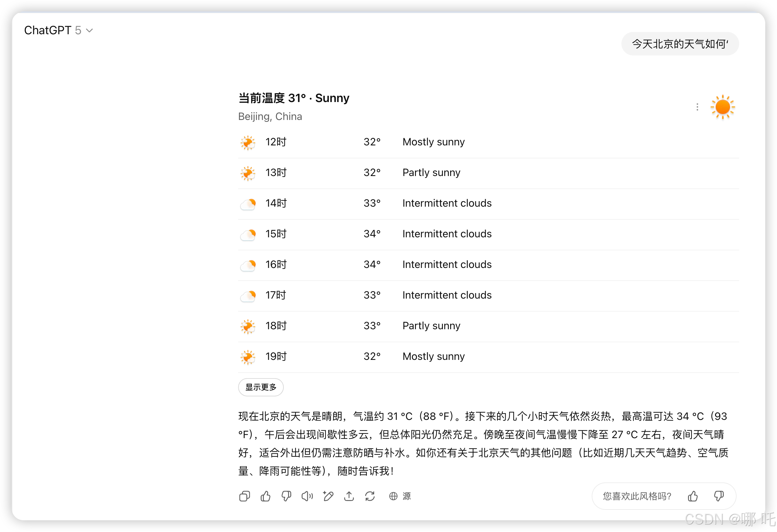Click the 您喜欢此风格吗 feedback prompt
777x532 pixels.
[636, 496]
